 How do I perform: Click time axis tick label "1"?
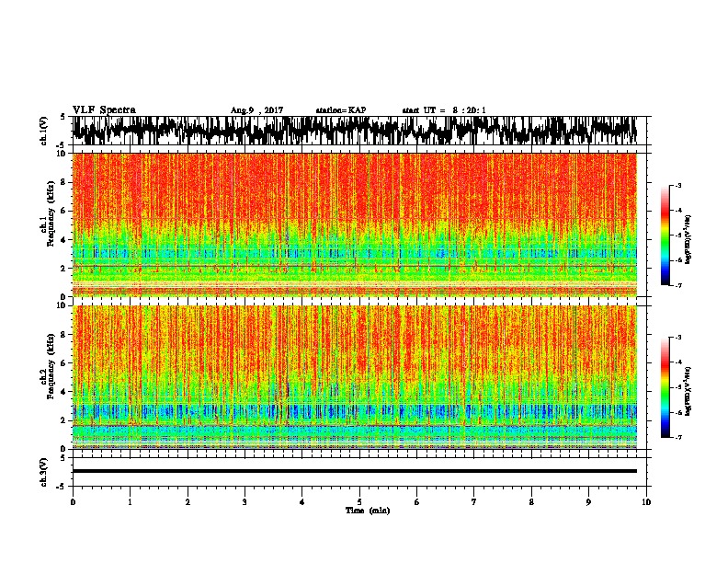click(x=130, y=502)
